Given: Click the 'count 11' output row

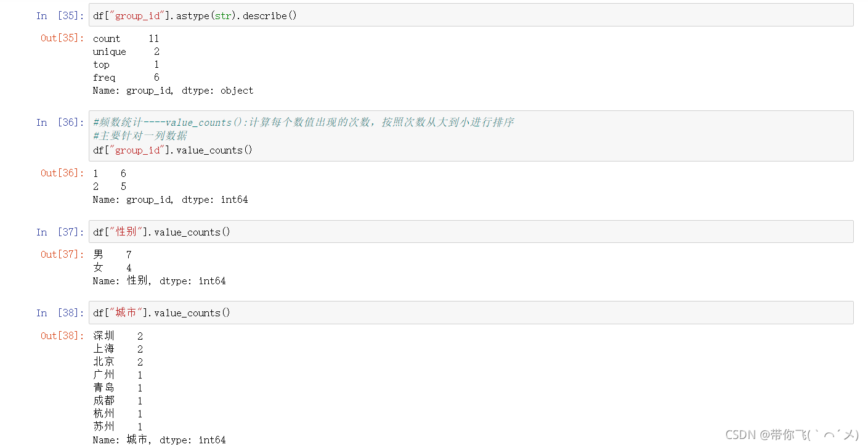Looking at the screenshot, I should (x=126, y=39).
